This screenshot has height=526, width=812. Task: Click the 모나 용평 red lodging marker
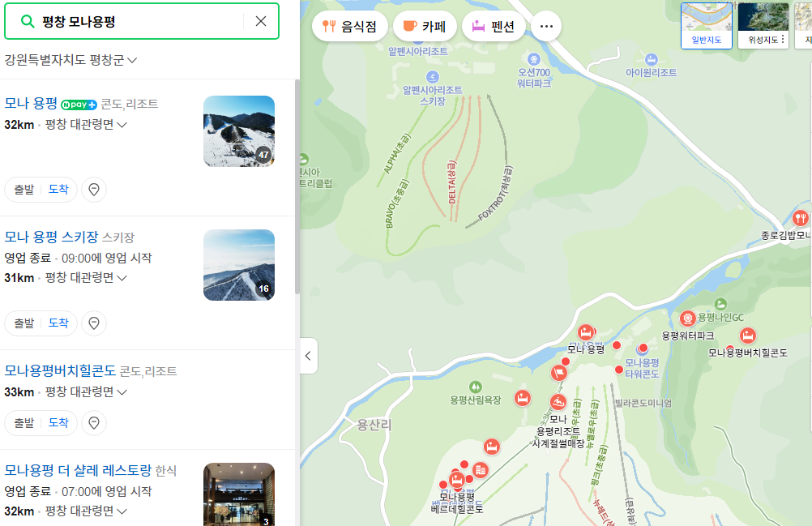(586, 331)
